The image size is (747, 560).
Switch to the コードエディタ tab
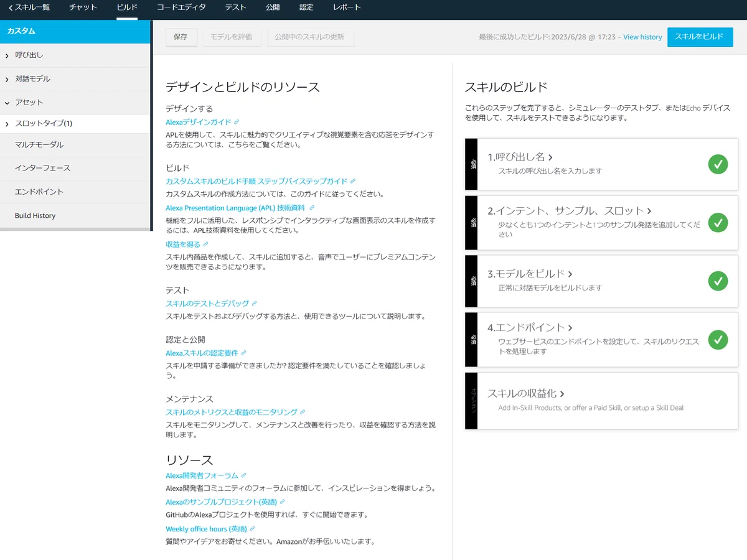click(x=181, y=7)
